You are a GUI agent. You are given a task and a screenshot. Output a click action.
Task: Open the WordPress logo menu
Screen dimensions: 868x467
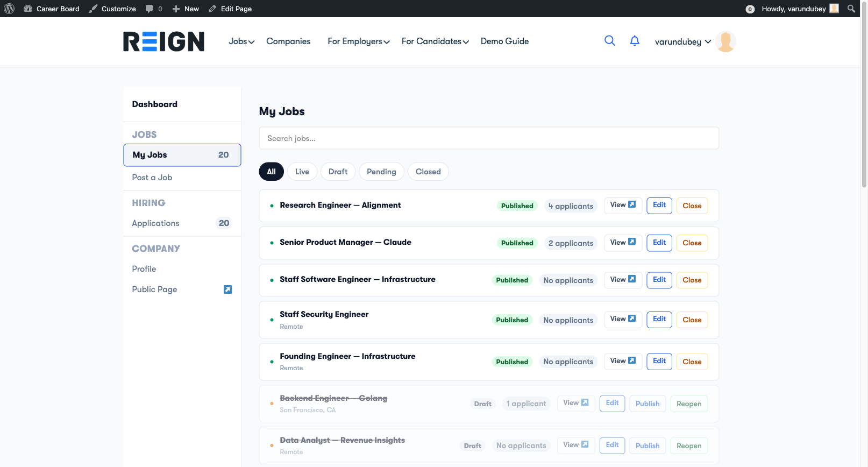[x=9, y=9]
